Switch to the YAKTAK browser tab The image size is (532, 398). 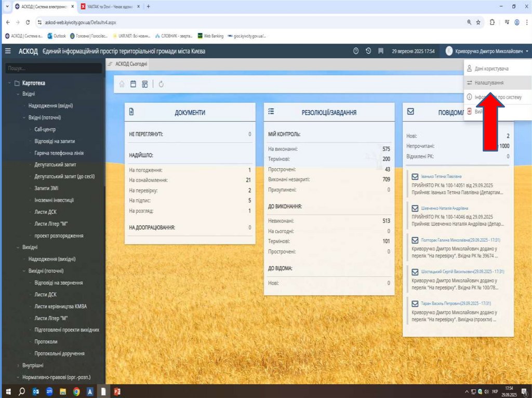point(110,6)
